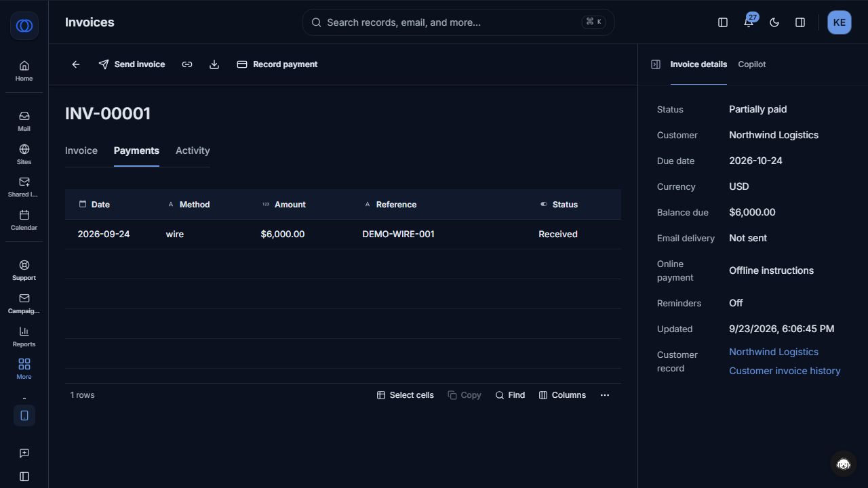Screen dimensions: 868x488
Task: Open the Columns chooser
Action: pyautogui.click(x=562, y=395)
